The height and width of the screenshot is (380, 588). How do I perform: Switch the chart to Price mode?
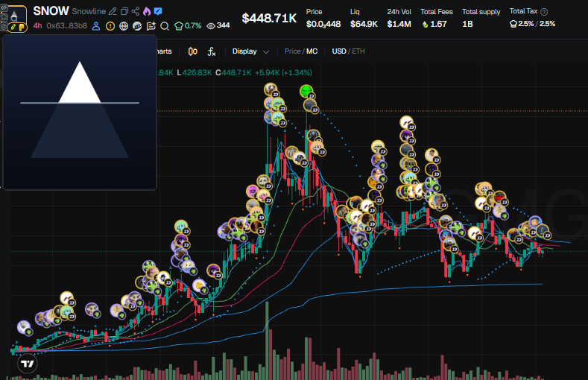(x=292, y=51)
